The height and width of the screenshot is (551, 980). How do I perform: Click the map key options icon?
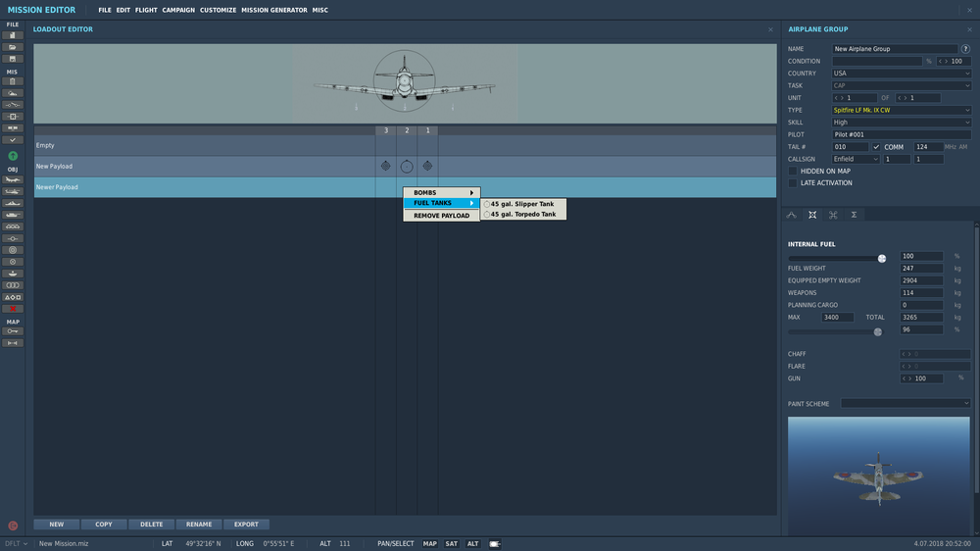coord(13,331)
